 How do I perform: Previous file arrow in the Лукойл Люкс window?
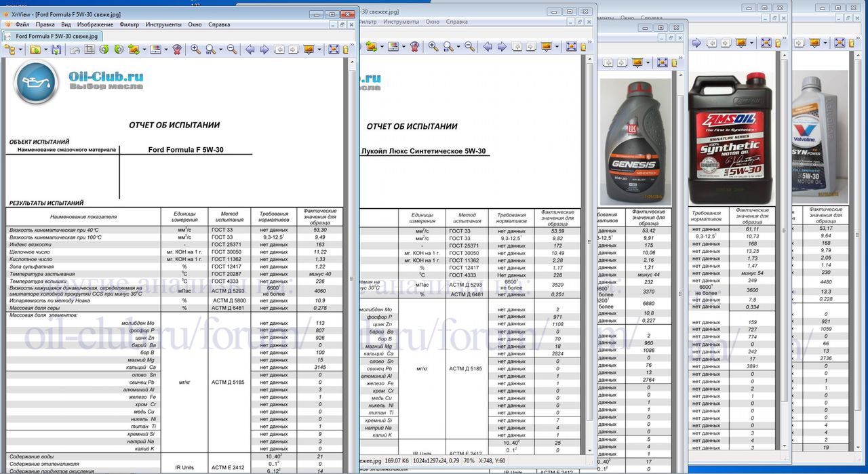pyautogui.click(x=487, y=47)
